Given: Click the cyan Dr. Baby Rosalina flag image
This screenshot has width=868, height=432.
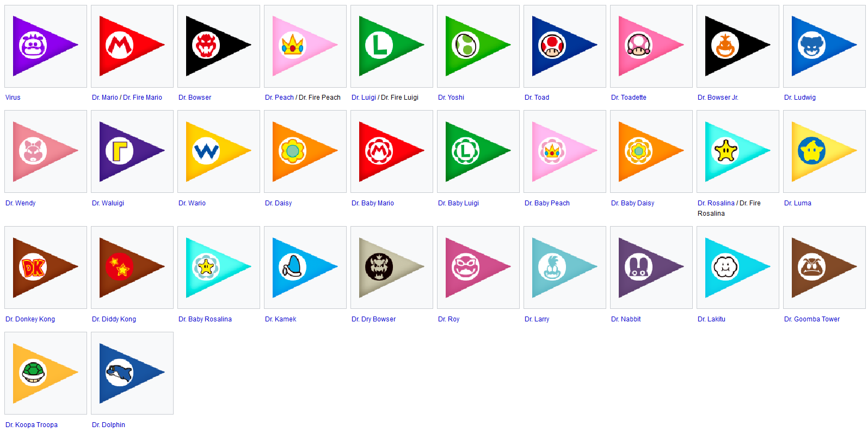Looking at the screenshot, I should pyautogui.click(x=219, y=267).
